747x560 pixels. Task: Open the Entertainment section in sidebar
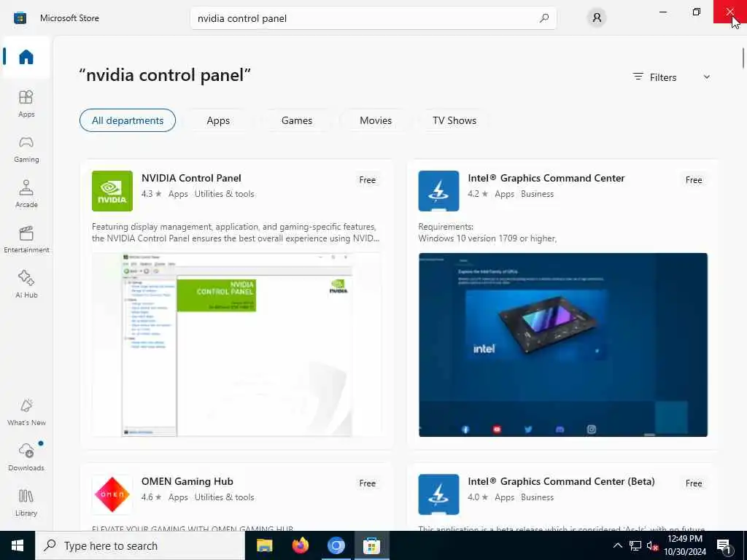(x=26, y=239)
